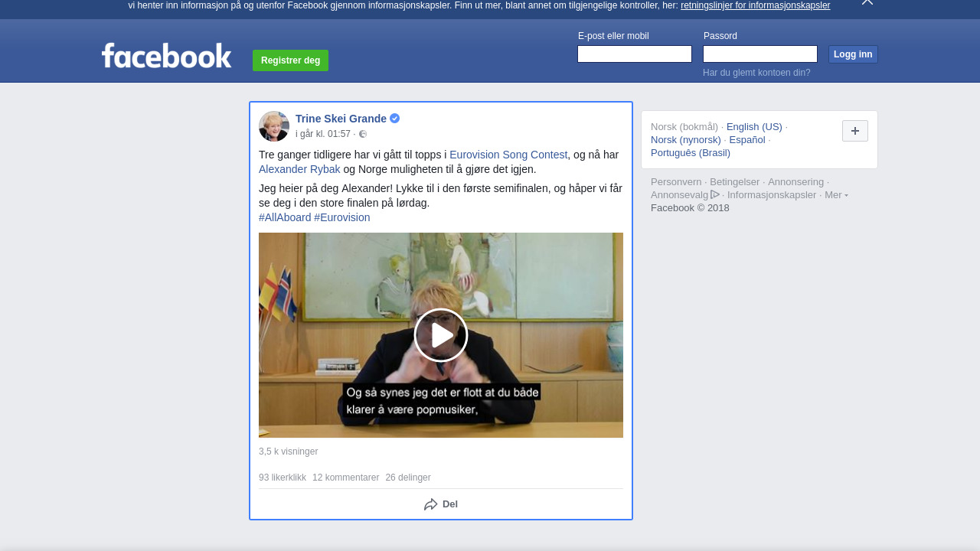
Task: Click the #AllAboard hashtag
Action: click(285, 217)
